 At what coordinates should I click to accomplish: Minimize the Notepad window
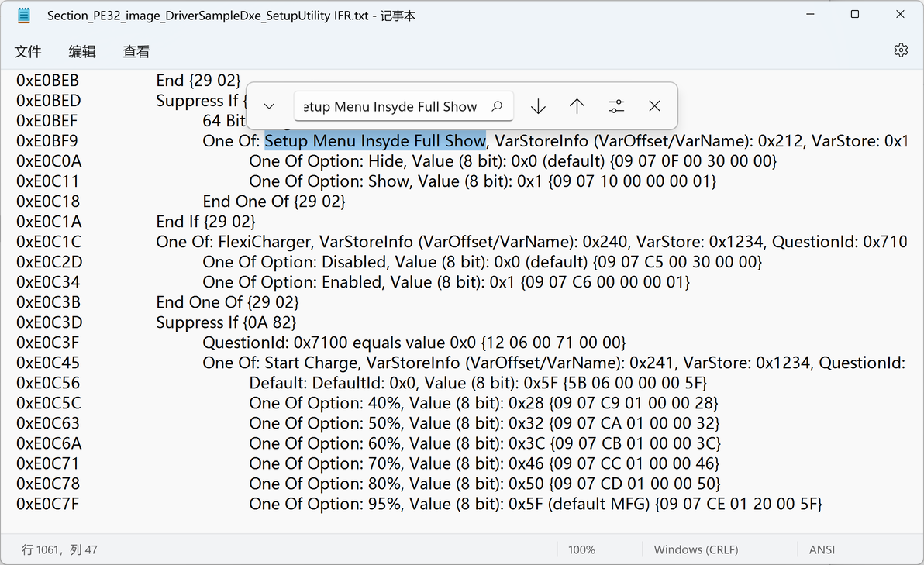[809, 15]
